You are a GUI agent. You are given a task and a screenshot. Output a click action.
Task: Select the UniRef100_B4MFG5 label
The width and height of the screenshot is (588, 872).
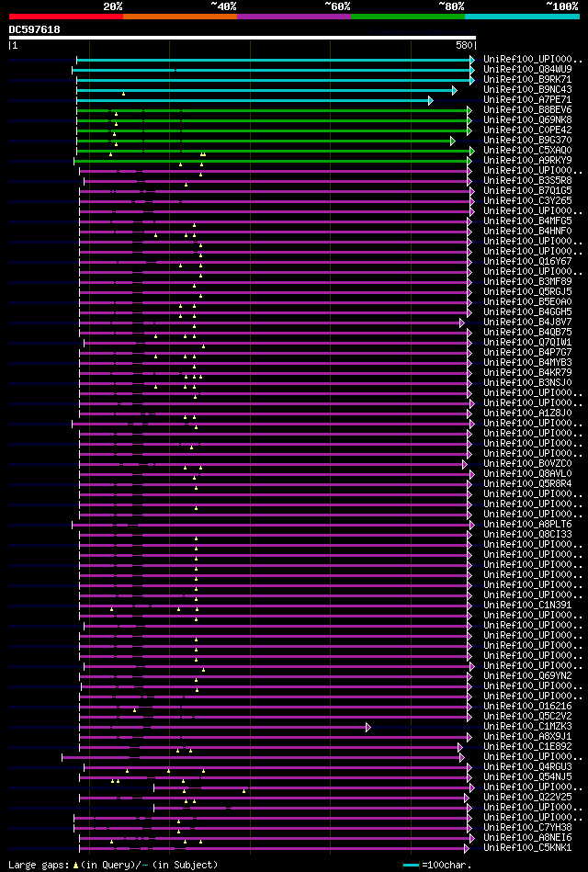click(x=527, y=221)
